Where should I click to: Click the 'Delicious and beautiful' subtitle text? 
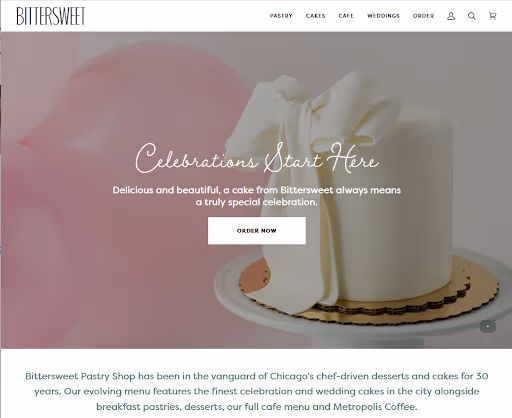pos(257,196)
